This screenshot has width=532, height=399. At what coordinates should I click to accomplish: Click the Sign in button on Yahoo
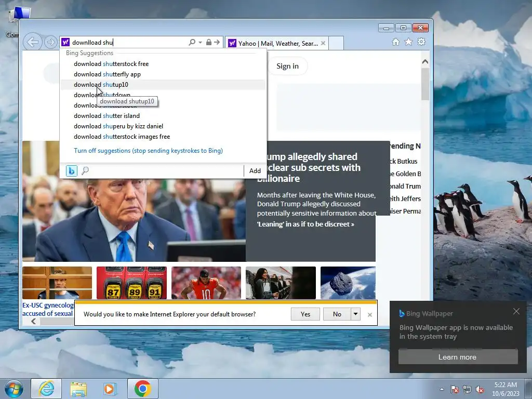pyautogui.click(x=287, y=66)
